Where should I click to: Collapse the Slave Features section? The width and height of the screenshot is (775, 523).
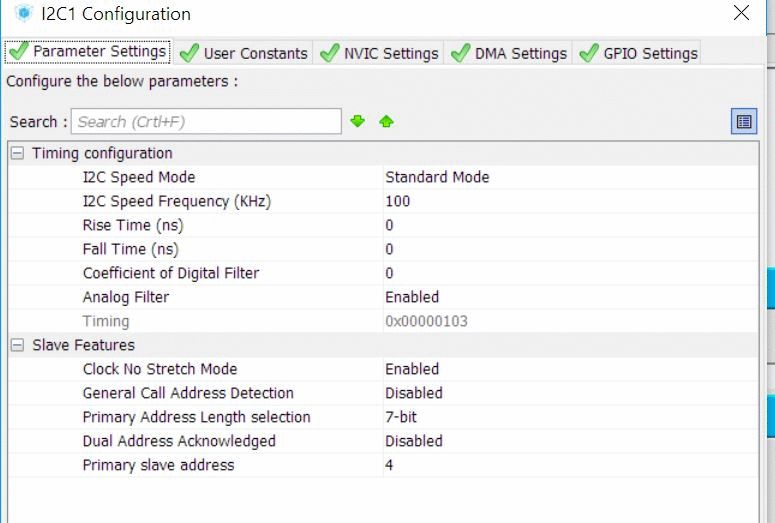[17, 346]
